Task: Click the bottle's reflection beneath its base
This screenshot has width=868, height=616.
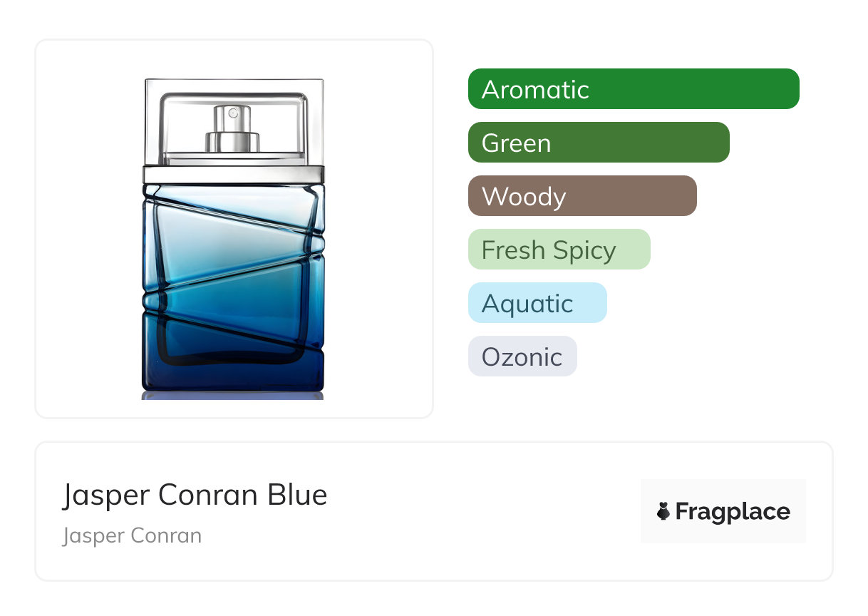Action: pos(234,395)
